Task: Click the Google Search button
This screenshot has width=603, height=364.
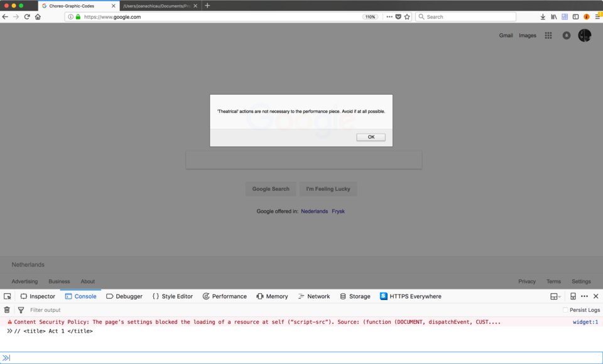Action: 271,189
